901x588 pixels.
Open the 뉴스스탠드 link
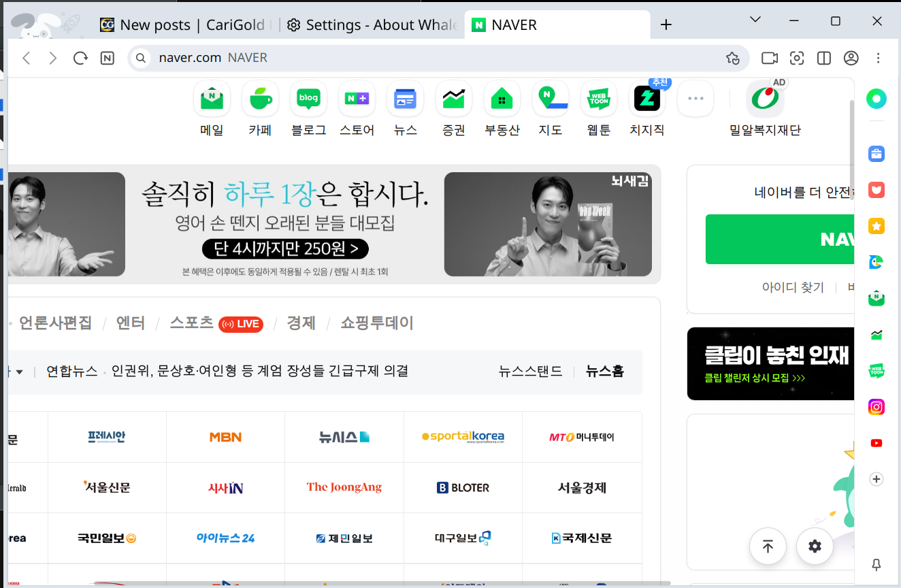tap(531, 372)
